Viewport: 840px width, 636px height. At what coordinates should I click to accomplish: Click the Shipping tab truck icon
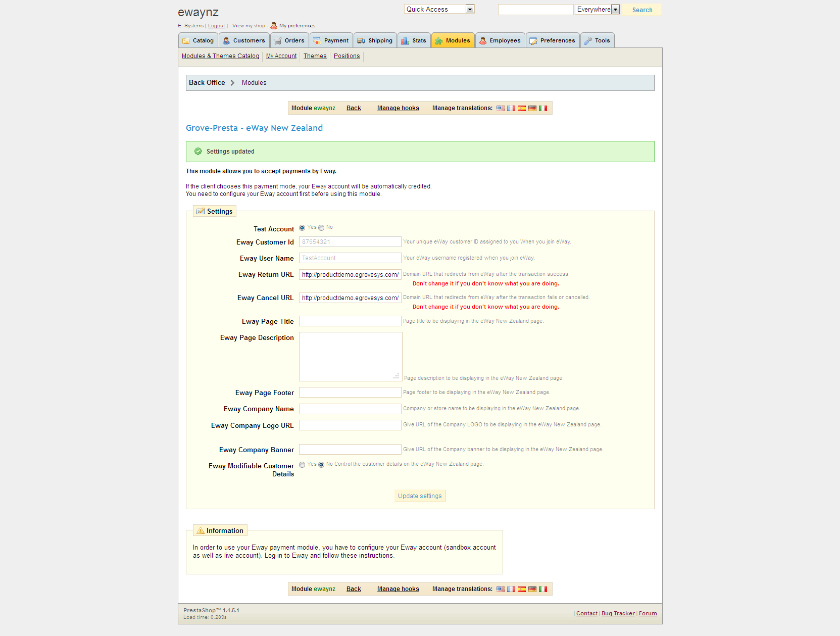tap(361, 41)
